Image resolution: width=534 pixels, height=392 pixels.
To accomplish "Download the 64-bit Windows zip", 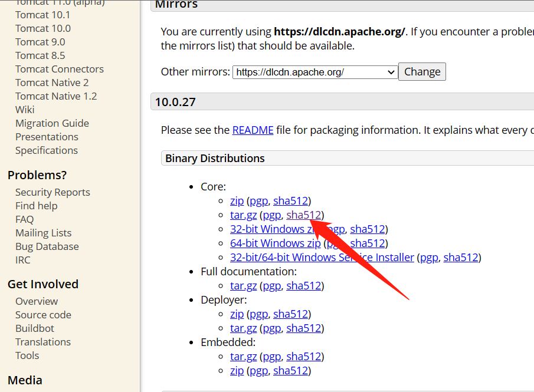I will [276, 243].
